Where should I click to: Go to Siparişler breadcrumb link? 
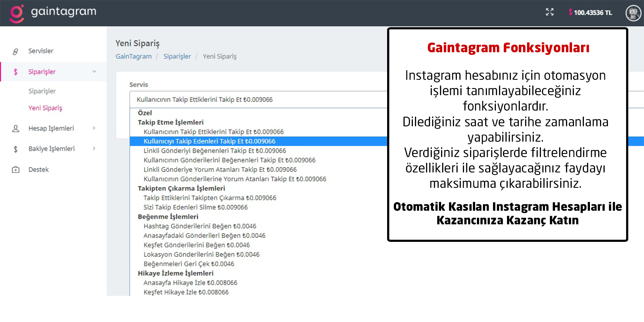tap(177, 57)
